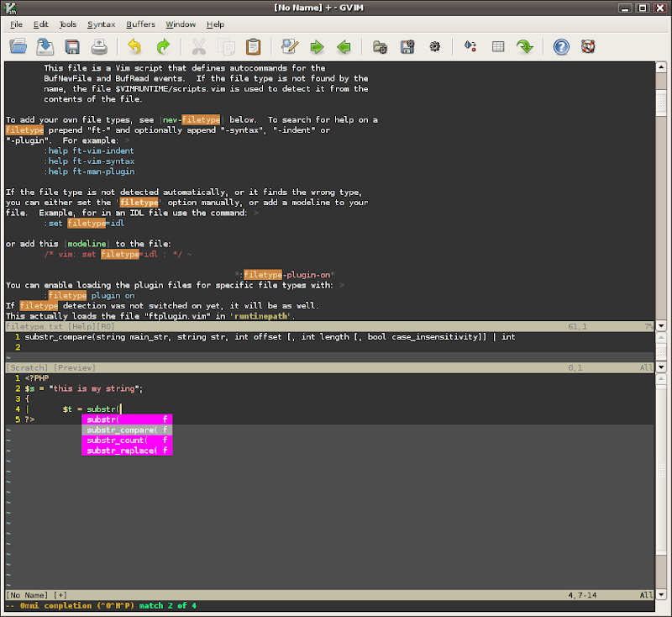Click the ":set filetype=idl" command text
The image size is (672, 617).
(x=84, y=223)
